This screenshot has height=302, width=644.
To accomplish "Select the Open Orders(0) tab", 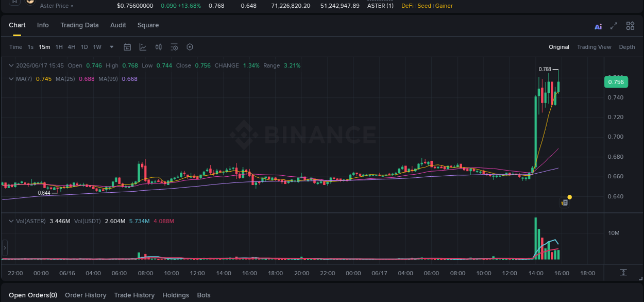I will (33, 295).
